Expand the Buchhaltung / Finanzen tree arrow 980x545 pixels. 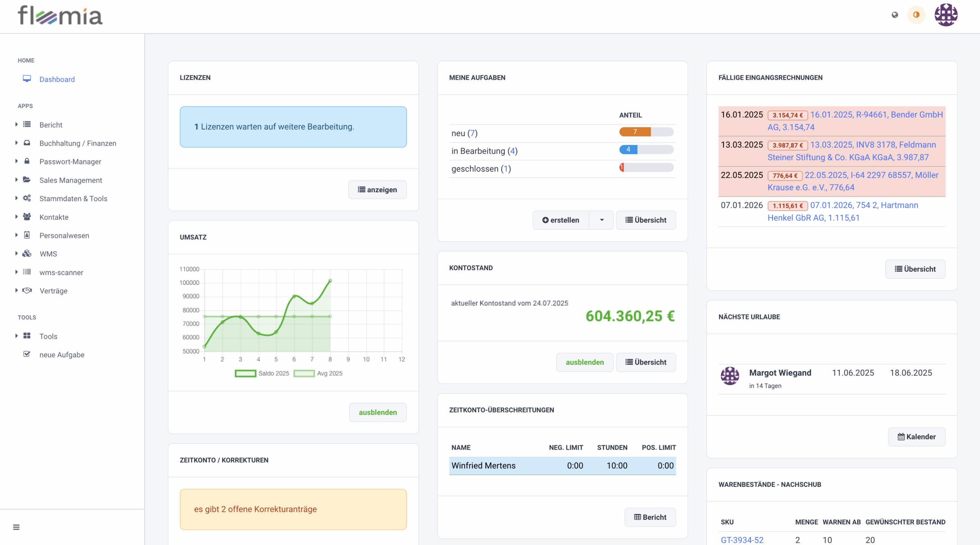(16, 143)
